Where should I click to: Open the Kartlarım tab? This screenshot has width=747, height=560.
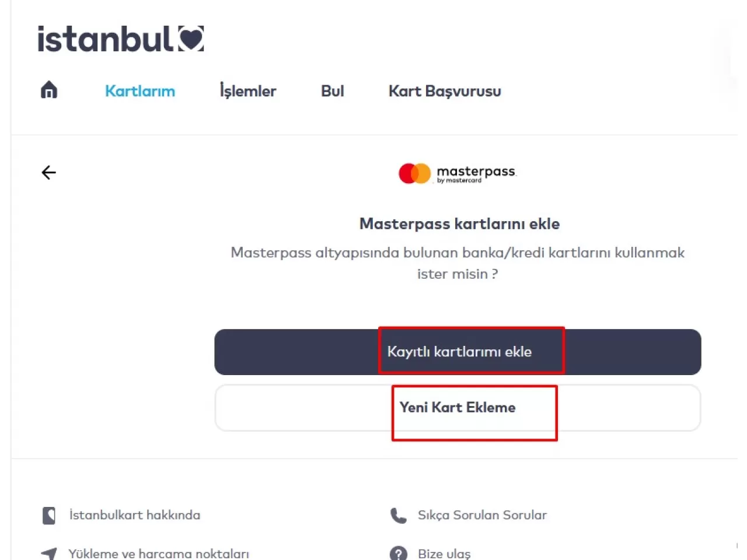(x=140, y=91)
